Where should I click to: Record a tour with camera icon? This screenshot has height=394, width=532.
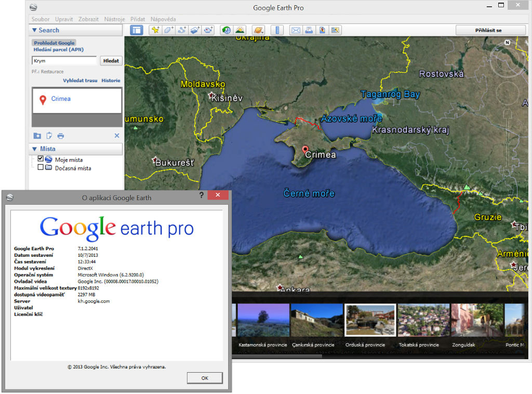[x=208, y=30]
